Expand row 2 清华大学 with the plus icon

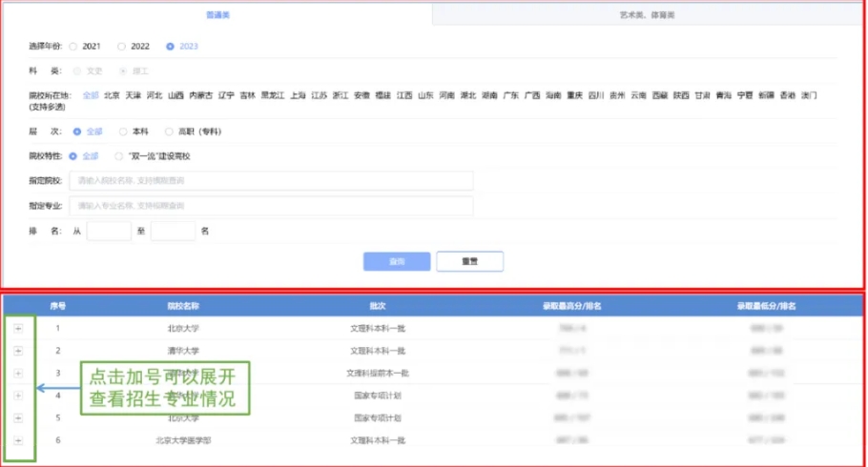point(18,351)
